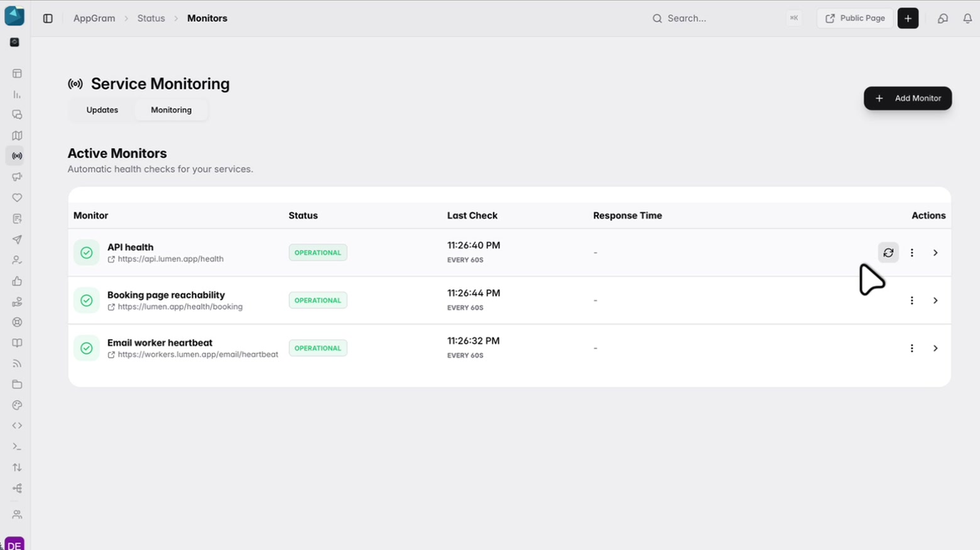Viewport: 980px width, 550px height.
Task: Click the AppGram logo in sidebar
Action: (x=14, y=16)
